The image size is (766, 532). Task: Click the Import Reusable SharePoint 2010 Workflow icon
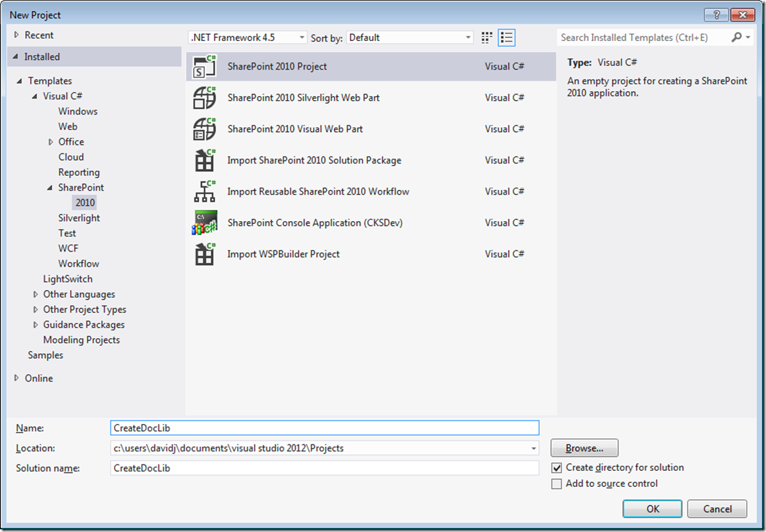pyautogui.click(x=205, y=191)
